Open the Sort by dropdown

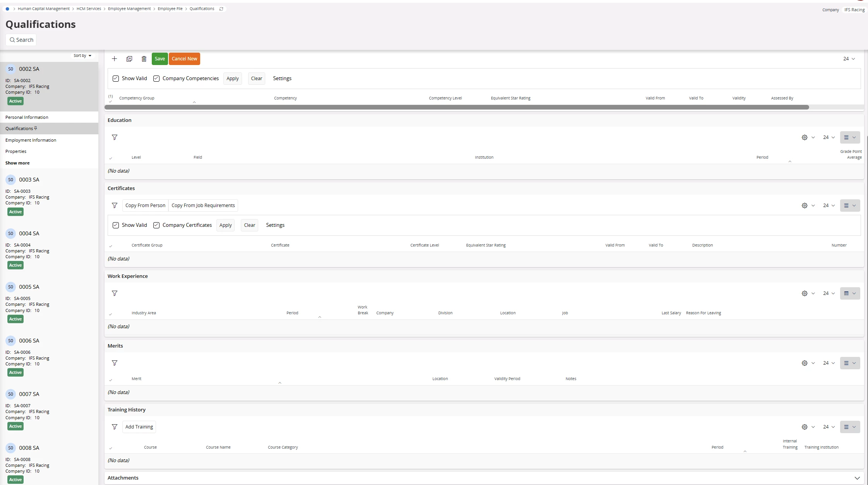[82, 56]
